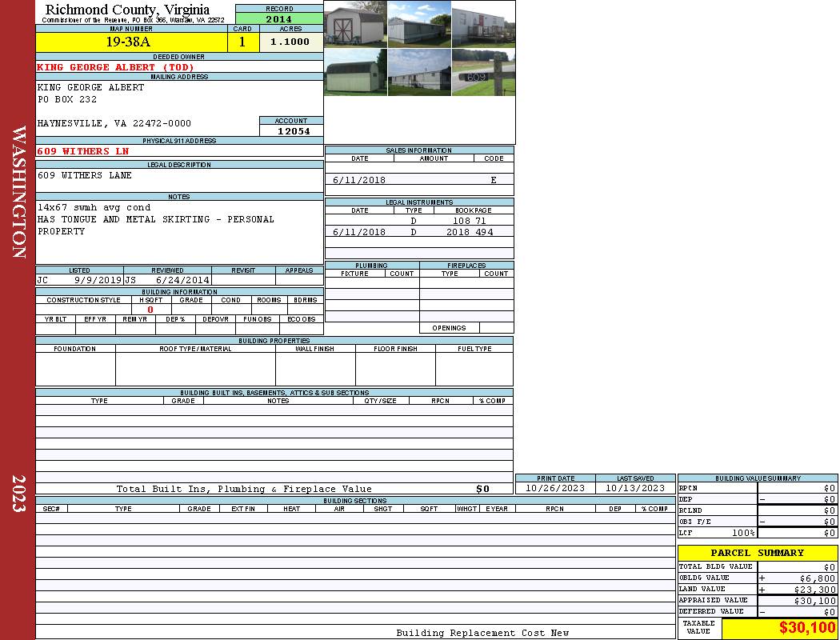
Task: Select the yellow PARCEL SUMMARY header
Action: point(757,553)
